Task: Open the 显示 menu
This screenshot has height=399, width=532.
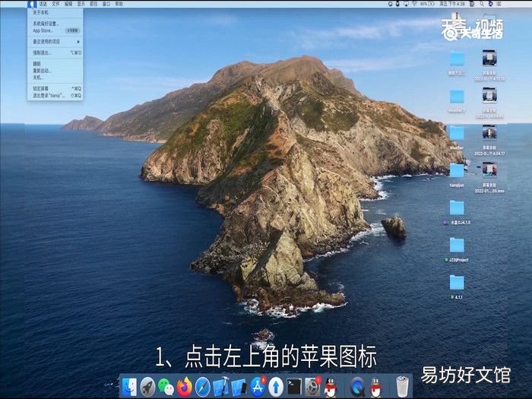Action: click(81, 4)
